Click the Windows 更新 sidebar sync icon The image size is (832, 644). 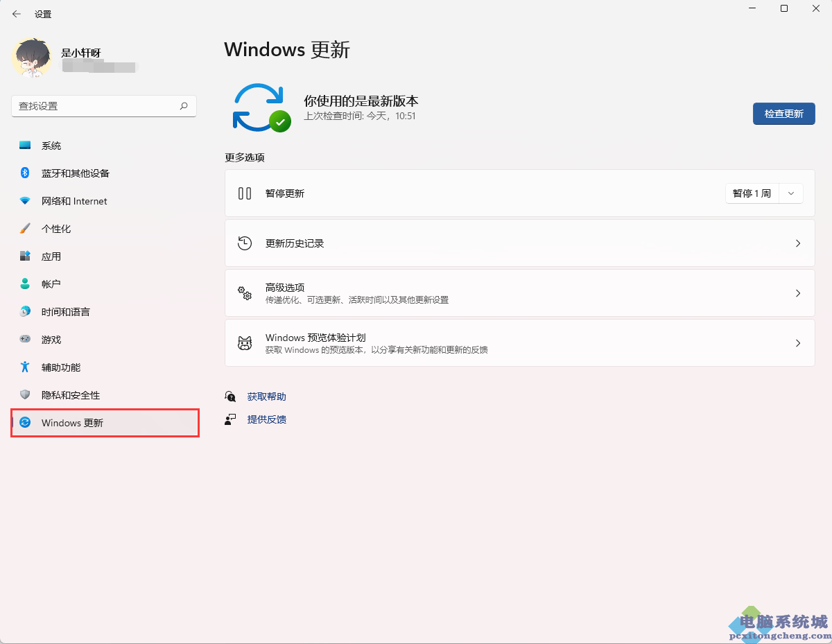tap(25, 423)
